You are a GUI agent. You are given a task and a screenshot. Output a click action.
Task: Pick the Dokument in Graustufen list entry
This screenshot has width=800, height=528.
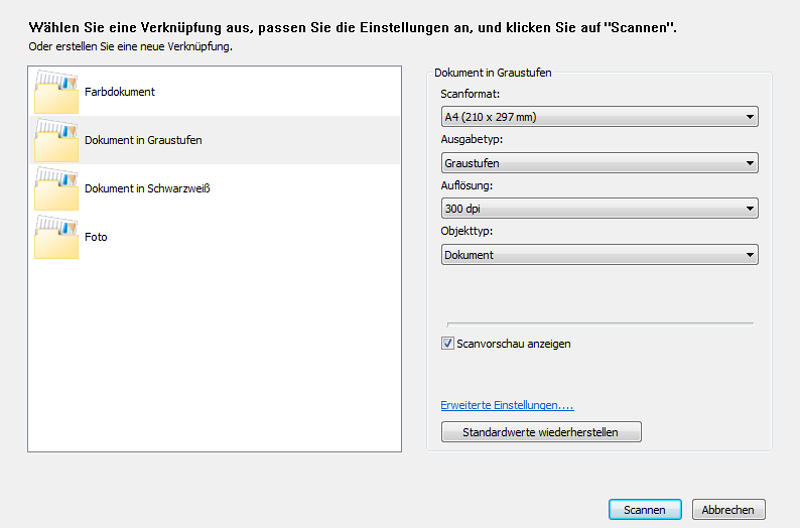click(214, 140)
